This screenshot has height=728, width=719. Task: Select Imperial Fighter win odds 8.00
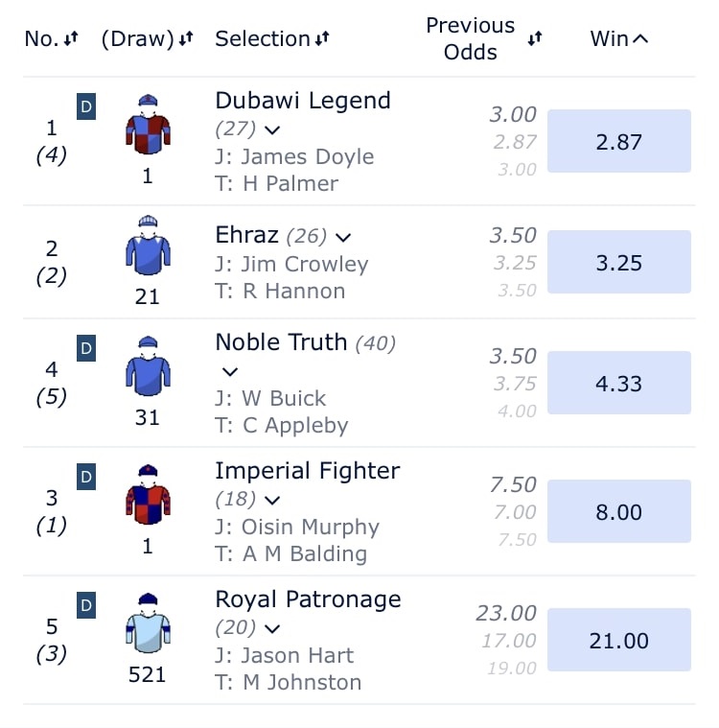pos(619,512)
